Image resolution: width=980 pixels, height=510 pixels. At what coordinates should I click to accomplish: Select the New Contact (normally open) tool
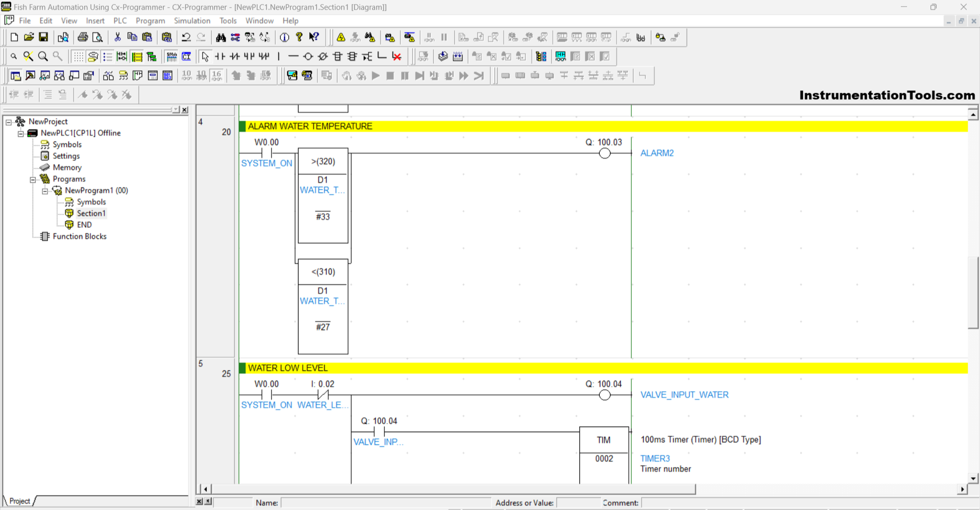click(220, 57)
